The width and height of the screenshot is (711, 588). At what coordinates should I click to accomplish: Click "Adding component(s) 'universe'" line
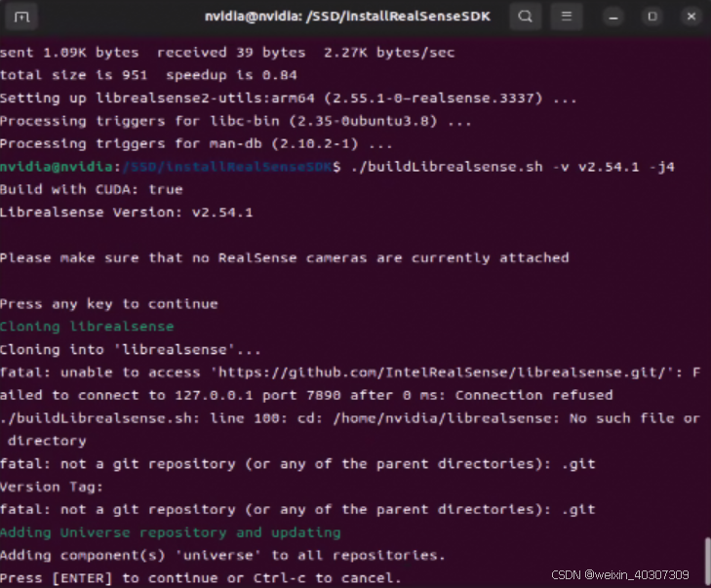tap(222, 556)
